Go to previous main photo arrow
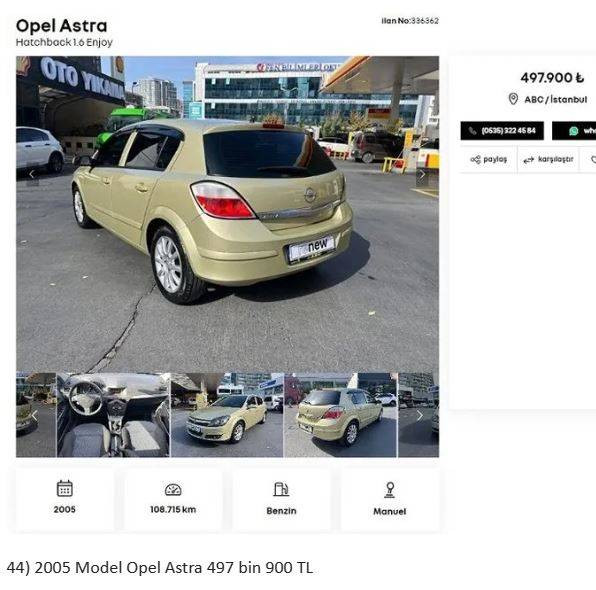The height and width of the screenshot is (590, 596). click(32, 175)
